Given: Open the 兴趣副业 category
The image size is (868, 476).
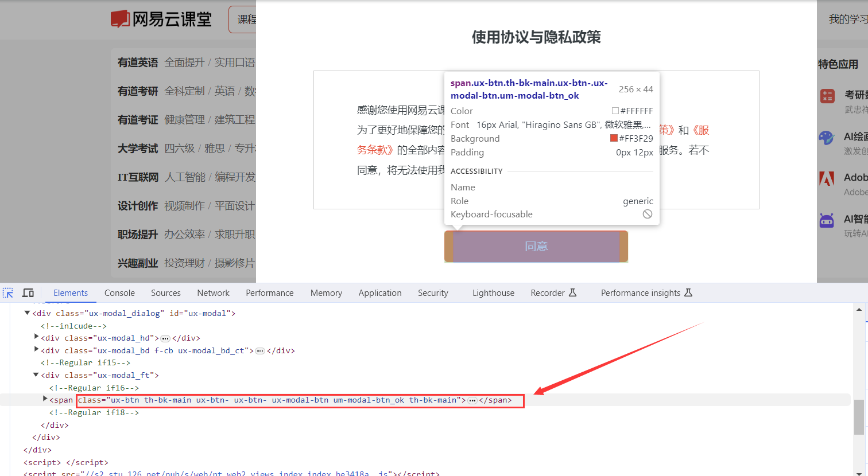Looking at the screenshot, I should click(138, 263).
